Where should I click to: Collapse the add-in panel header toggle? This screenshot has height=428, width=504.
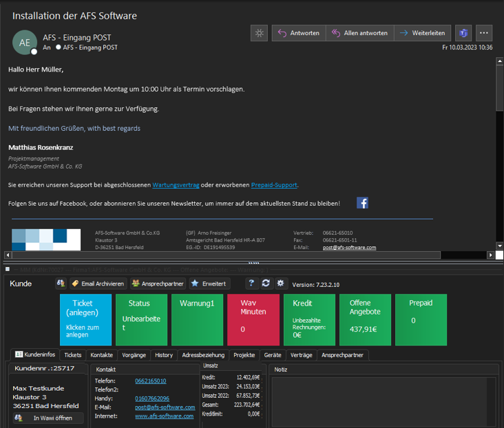(8, 269)
